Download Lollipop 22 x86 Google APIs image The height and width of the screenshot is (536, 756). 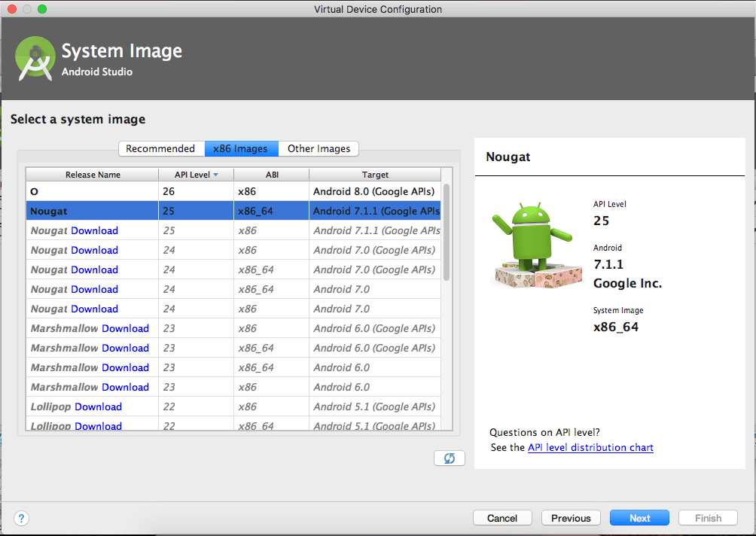(99, 407)
